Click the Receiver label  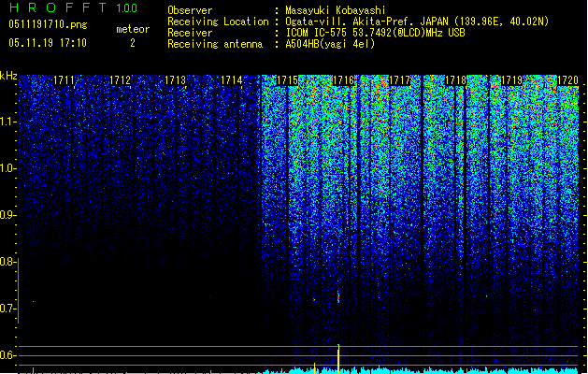(x=190, y=33)
